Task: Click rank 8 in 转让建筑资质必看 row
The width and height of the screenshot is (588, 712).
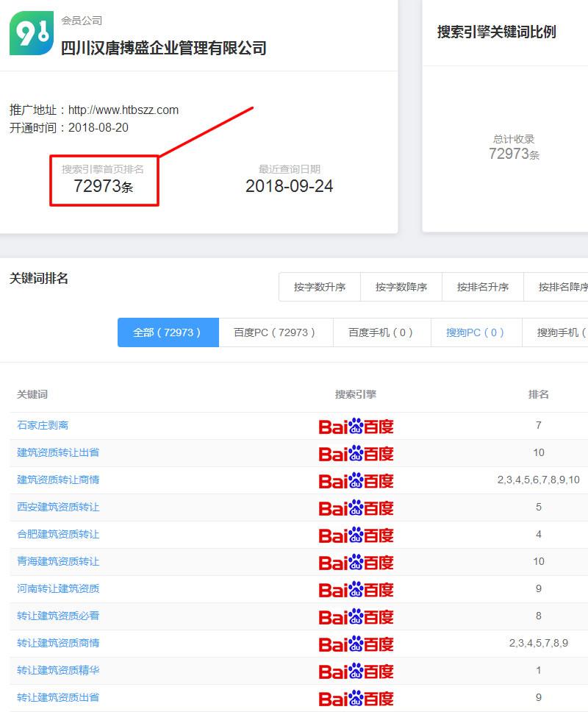Action: (539, 616)
